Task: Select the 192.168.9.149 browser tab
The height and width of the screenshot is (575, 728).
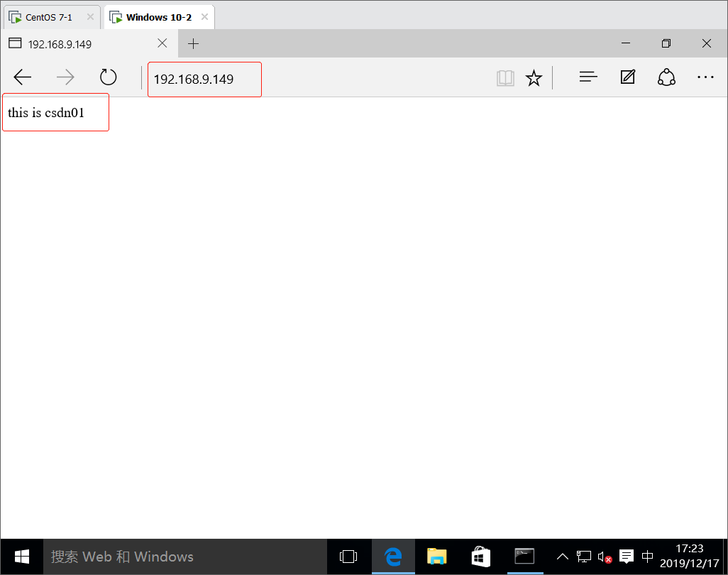Action: pos(89,44)
